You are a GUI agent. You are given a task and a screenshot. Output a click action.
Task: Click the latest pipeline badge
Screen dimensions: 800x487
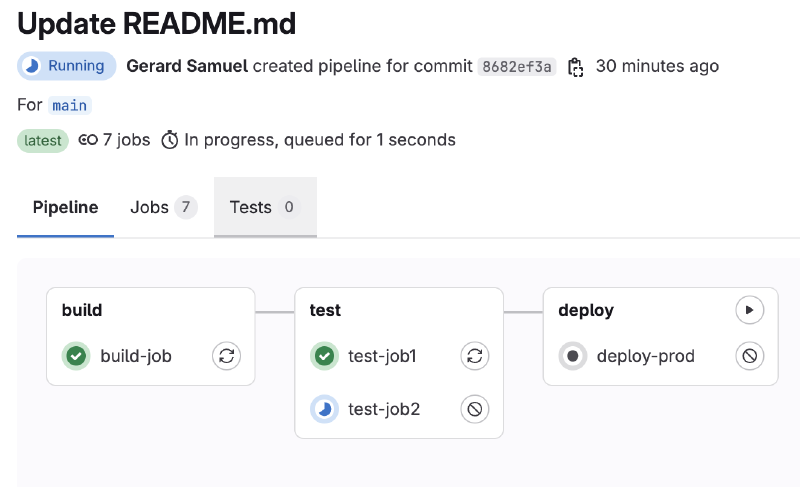[x=43, y=140]
